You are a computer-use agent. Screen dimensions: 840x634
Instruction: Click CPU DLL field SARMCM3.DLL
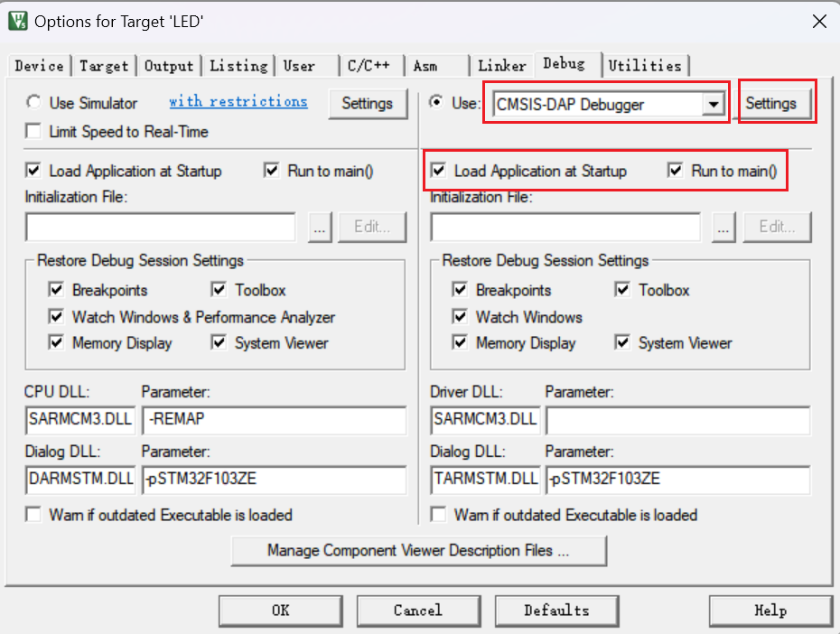(80, 420)
